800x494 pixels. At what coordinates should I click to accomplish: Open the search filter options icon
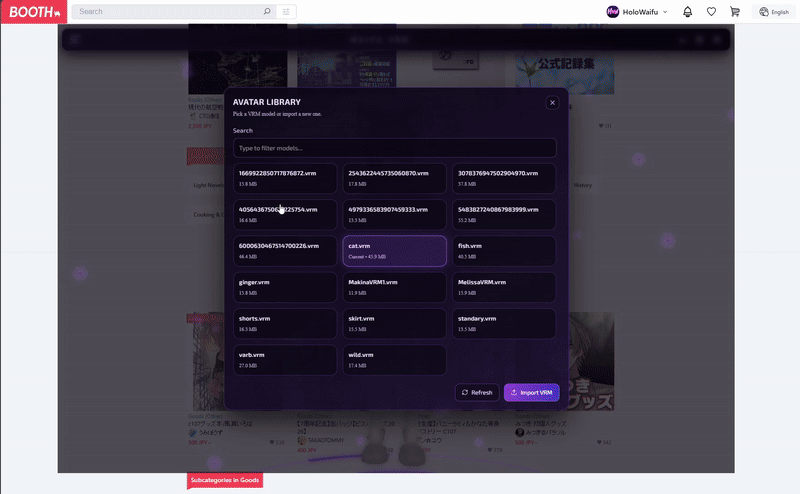tap(286, 12)
